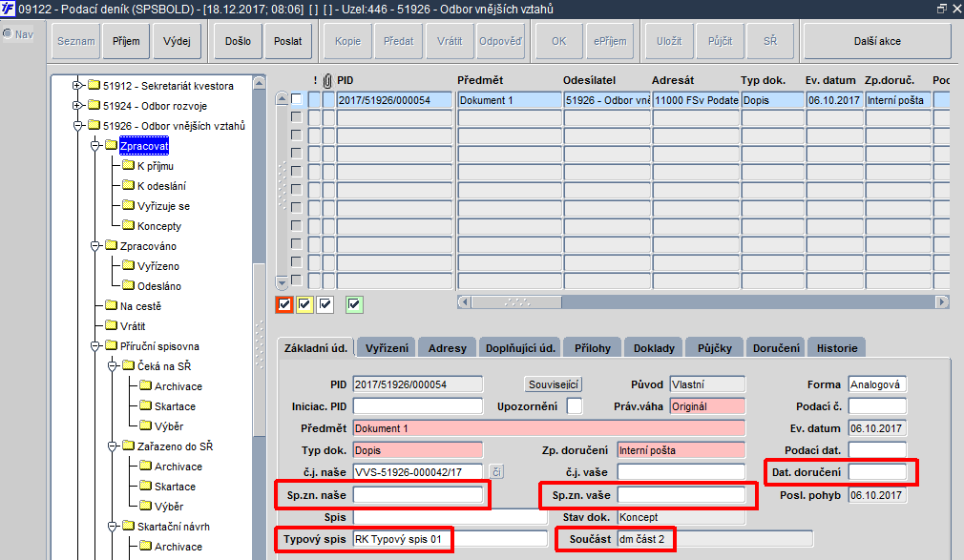Click the list scroll-up arrow icon
The height and width of the screenshot is (560, 964).
(x=282, y=98)
